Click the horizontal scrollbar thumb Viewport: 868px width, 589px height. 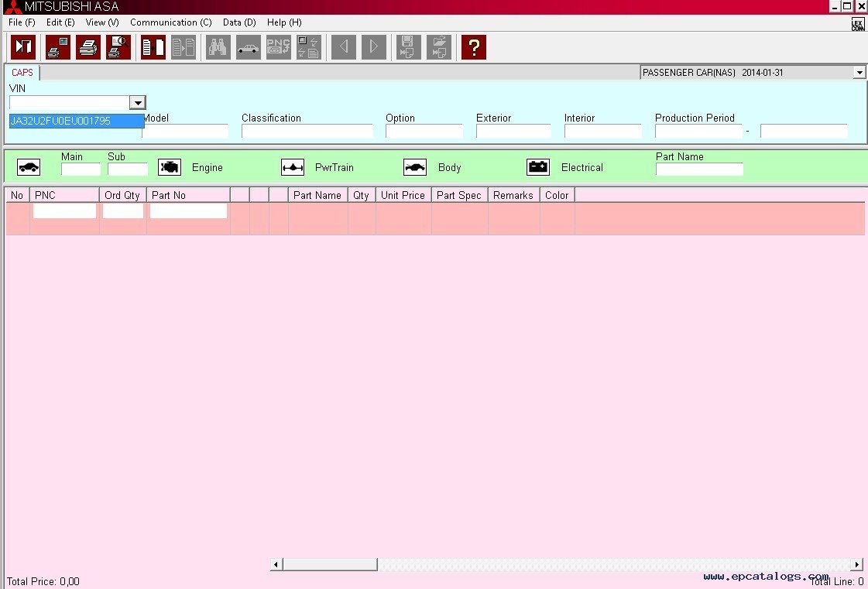(x=330, y=565)
